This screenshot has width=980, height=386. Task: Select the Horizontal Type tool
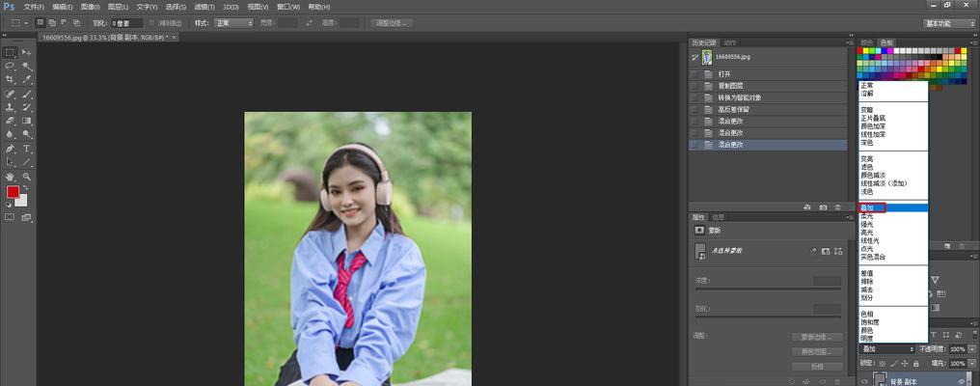[27, 149]
